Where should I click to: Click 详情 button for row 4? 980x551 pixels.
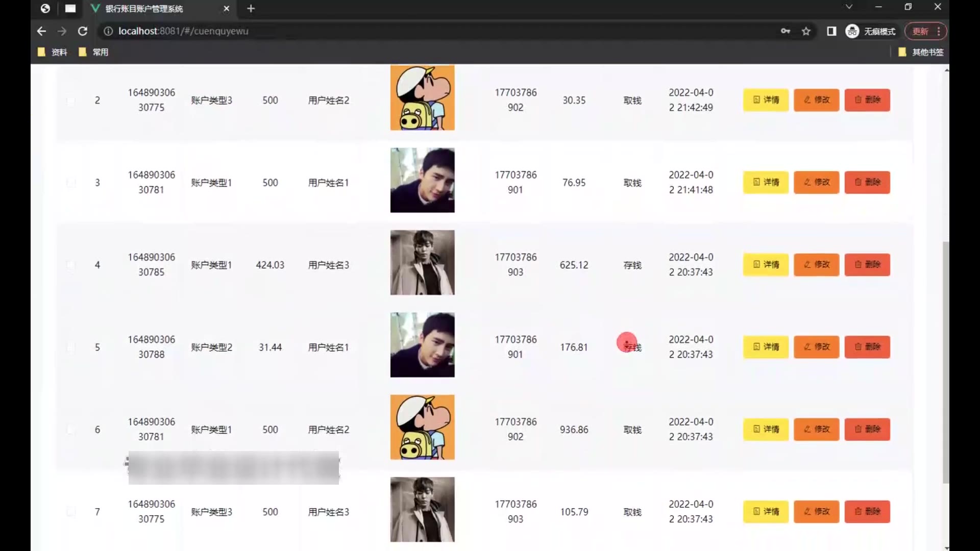[x=766, y=265]
